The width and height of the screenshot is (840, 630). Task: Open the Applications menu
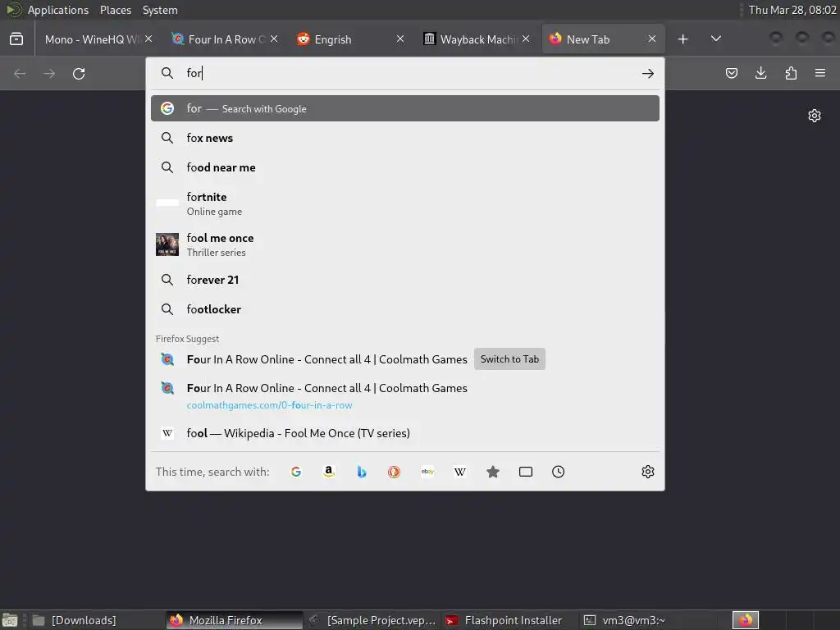[58, 10]
